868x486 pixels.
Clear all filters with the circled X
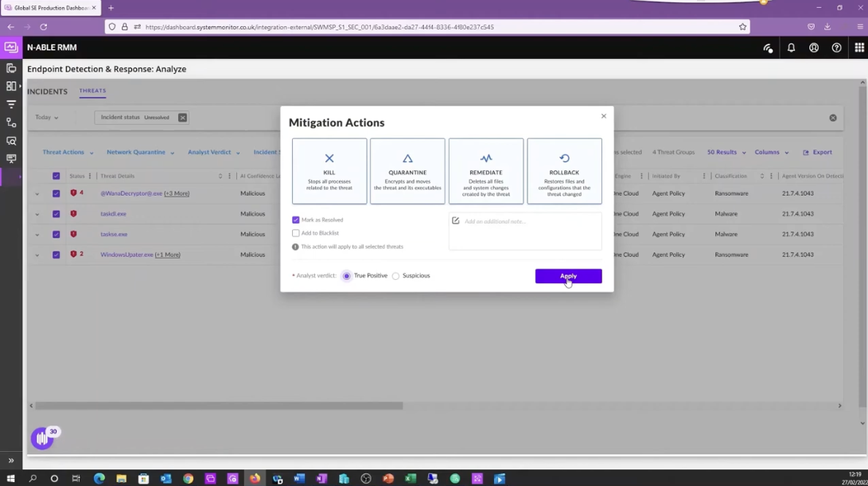click(832, 118)
